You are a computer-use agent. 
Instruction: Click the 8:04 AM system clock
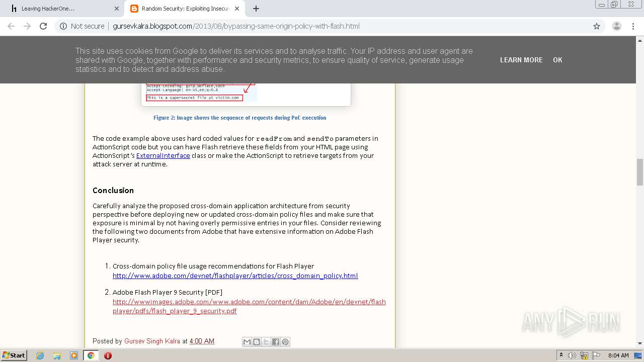[x=618, y=355]
